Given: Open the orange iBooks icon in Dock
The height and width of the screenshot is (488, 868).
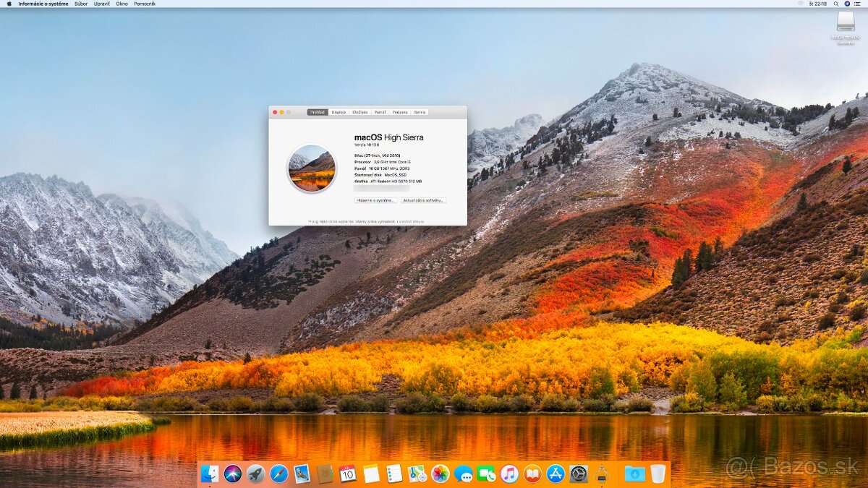Looking at the screenshot, I should (532, 474).
